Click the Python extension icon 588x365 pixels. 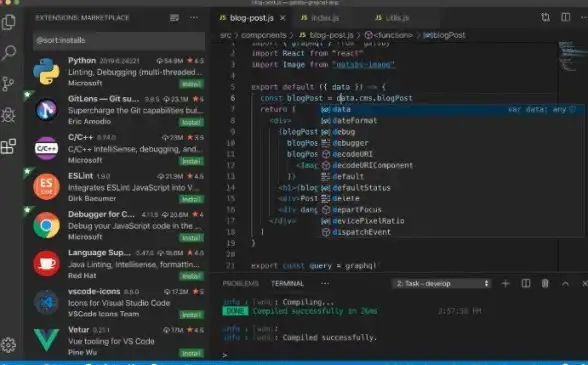[46, 71]
